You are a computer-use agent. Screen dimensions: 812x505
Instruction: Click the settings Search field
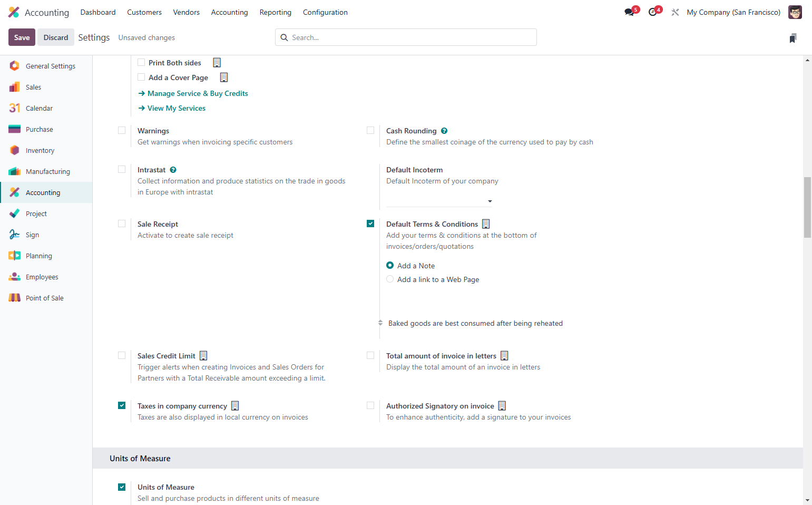[x=406, y=37]
